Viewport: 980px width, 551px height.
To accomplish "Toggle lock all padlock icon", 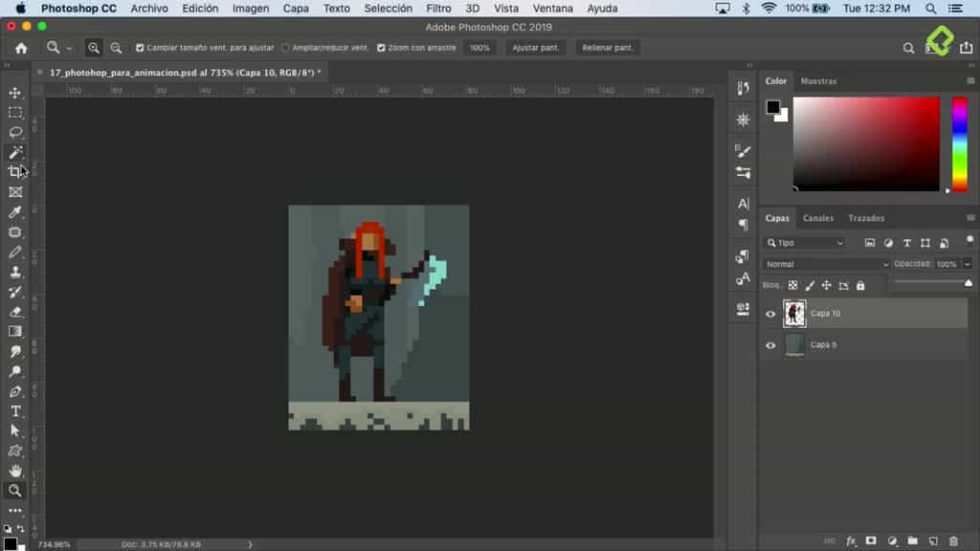I will click(x=860, y=285).
